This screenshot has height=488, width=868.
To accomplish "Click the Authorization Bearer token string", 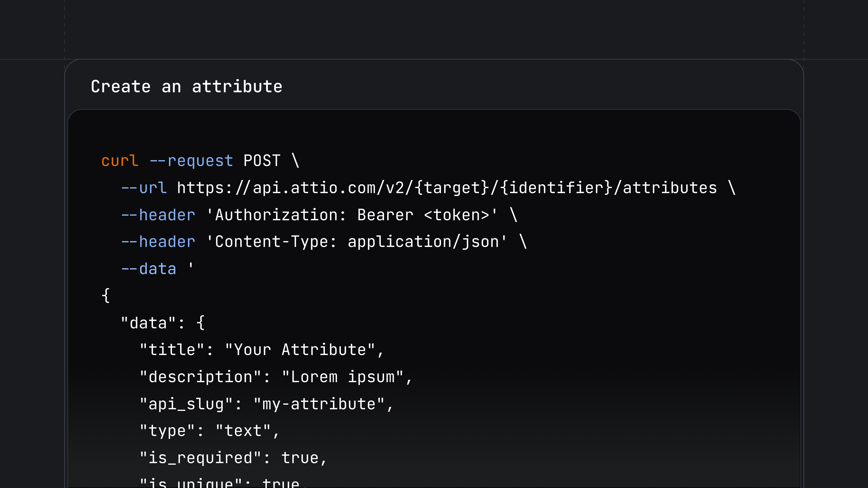I will click(x=351, y=215).
